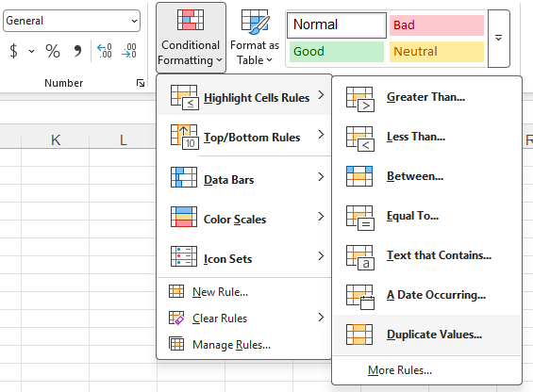Open the Format as Table menu

click(x=255, y=38)
